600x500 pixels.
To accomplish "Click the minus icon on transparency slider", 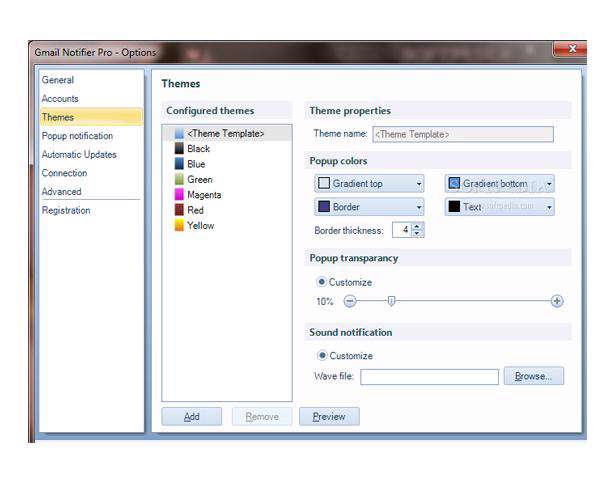I will tap(350, 301).
